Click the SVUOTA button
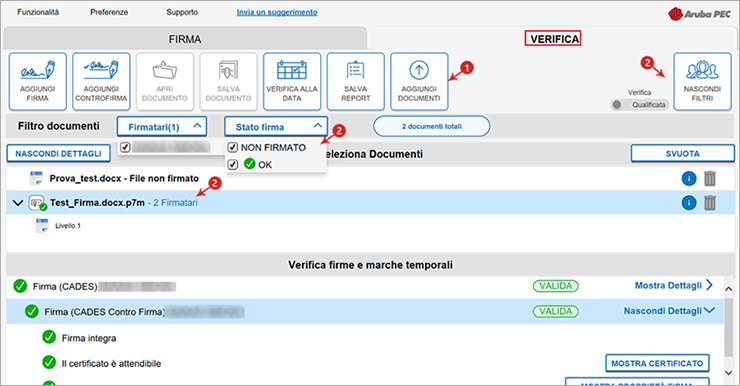The height and width of the screenshot is (386, 740). pyautogui.click(x=682, y=154)
